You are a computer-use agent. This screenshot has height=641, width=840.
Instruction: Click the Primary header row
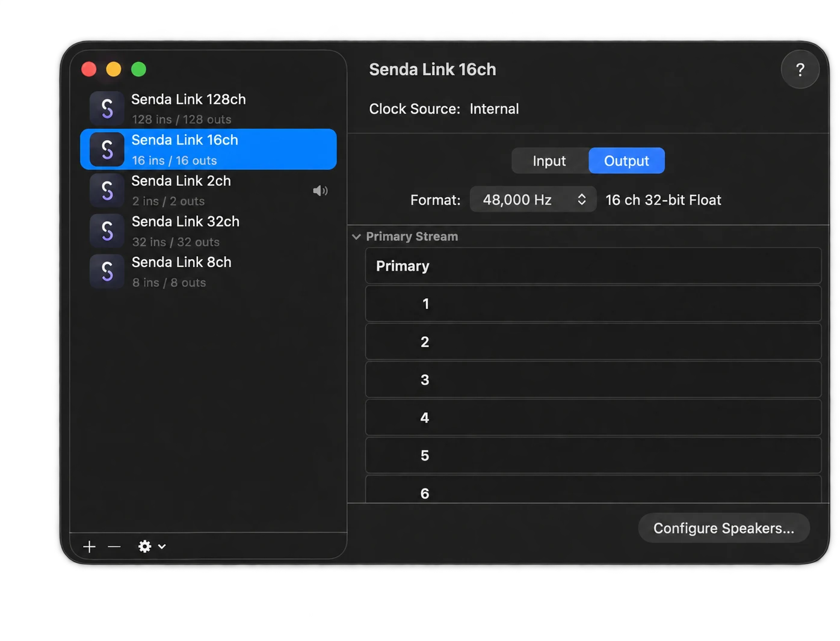click(x=593, y=266)
